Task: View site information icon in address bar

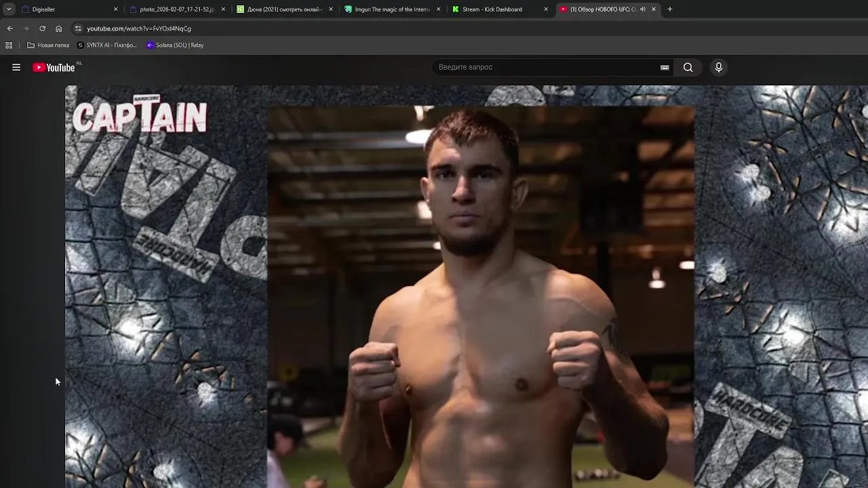Action: point(78,28)
